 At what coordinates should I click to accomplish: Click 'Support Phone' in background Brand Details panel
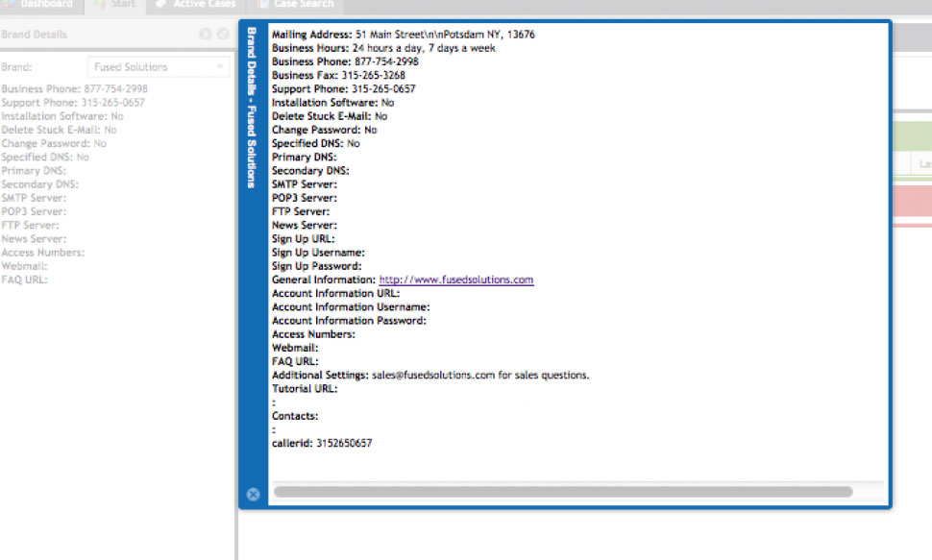point(72,103)
